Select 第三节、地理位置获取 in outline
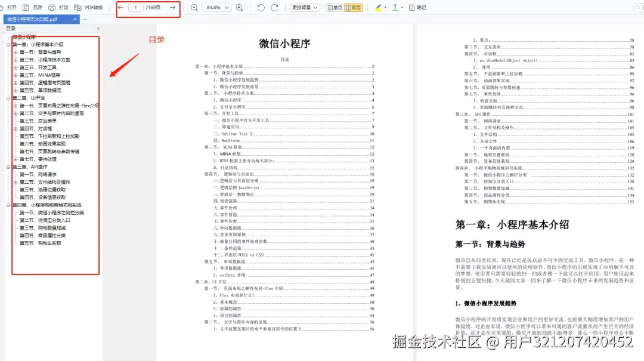 43,190
